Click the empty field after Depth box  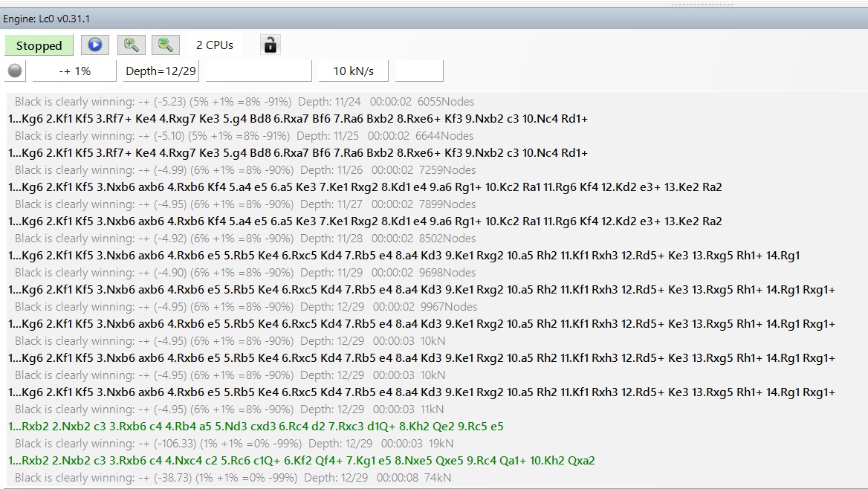click(x=258, y=71)
